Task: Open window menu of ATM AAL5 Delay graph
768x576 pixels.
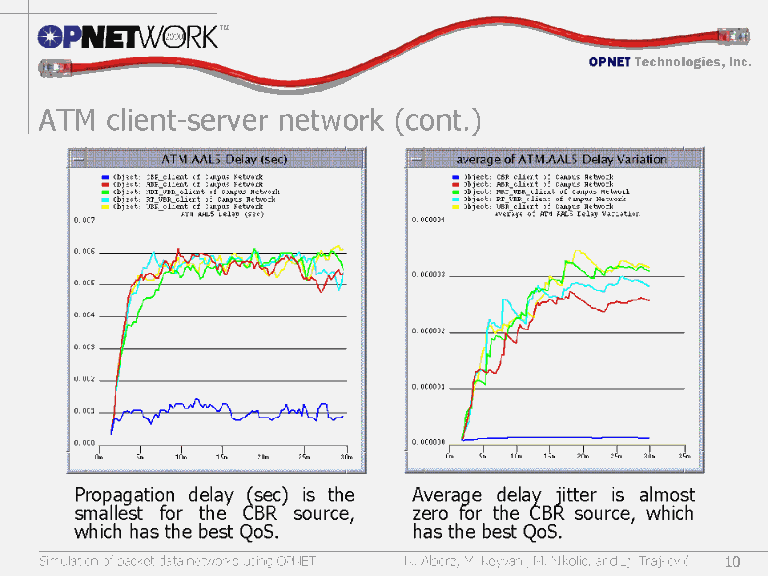Action: click(78, 159)
